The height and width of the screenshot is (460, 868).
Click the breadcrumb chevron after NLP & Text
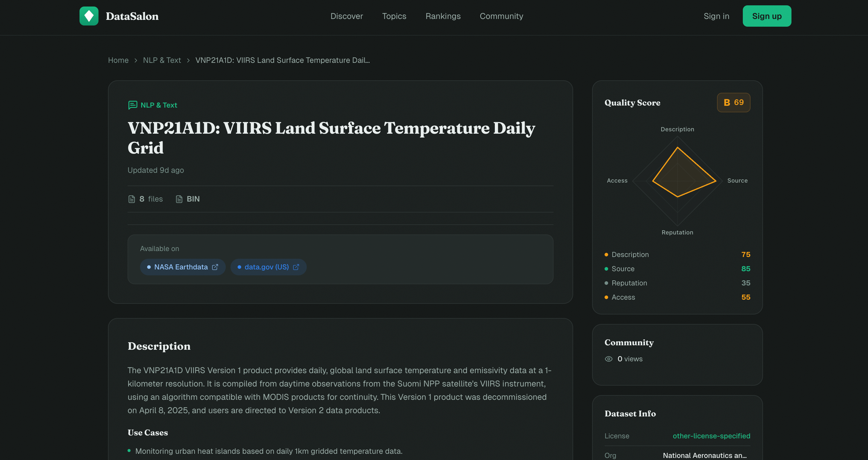188,60
